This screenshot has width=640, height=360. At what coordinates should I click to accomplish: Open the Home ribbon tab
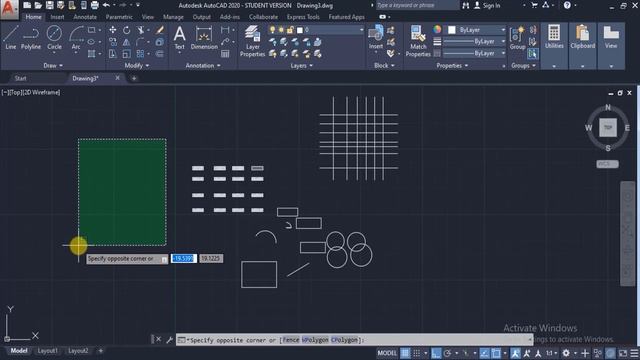pos(33,17)
